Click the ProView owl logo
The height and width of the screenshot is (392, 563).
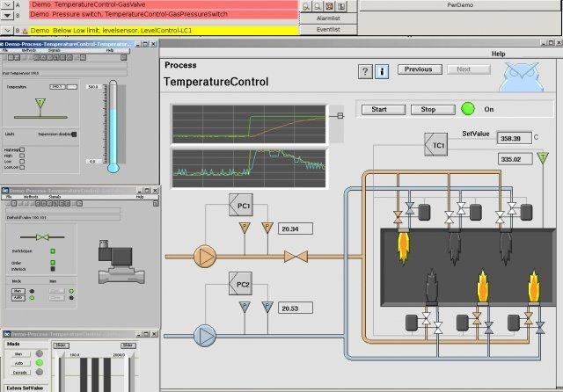[522, 77]
